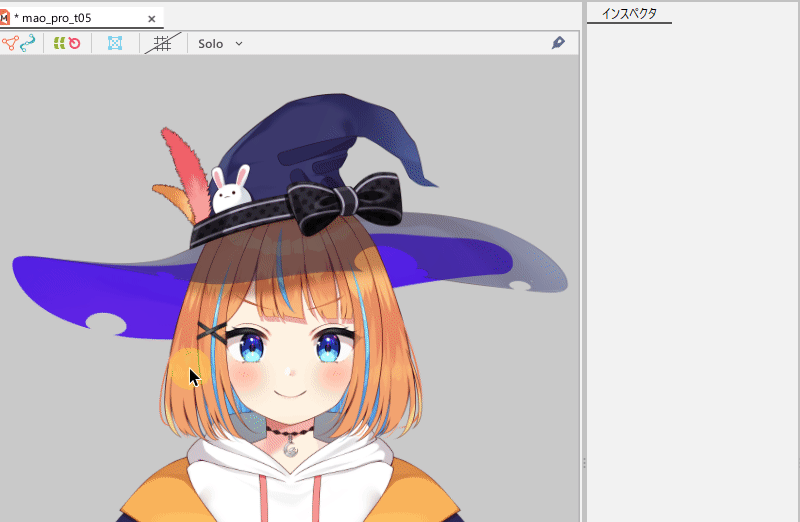Image resolution: width=800 pixels, height=522 pixels.
Task: Select the blue mesh edit icon
Action: (115, 43)
